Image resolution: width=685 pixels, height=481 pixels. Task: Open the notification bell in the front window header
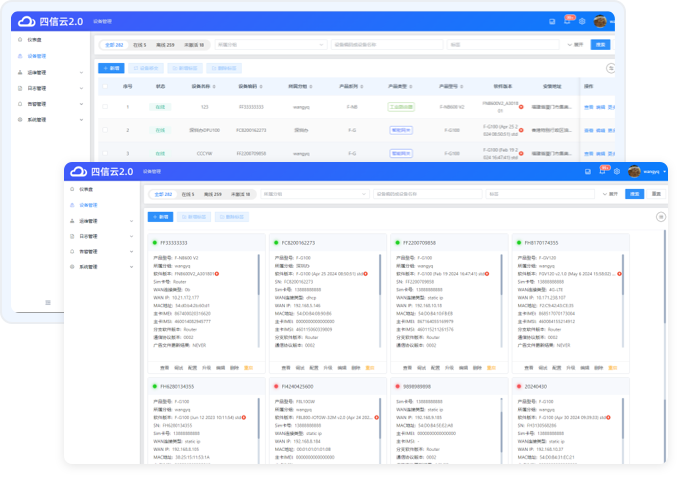(602, 171)
